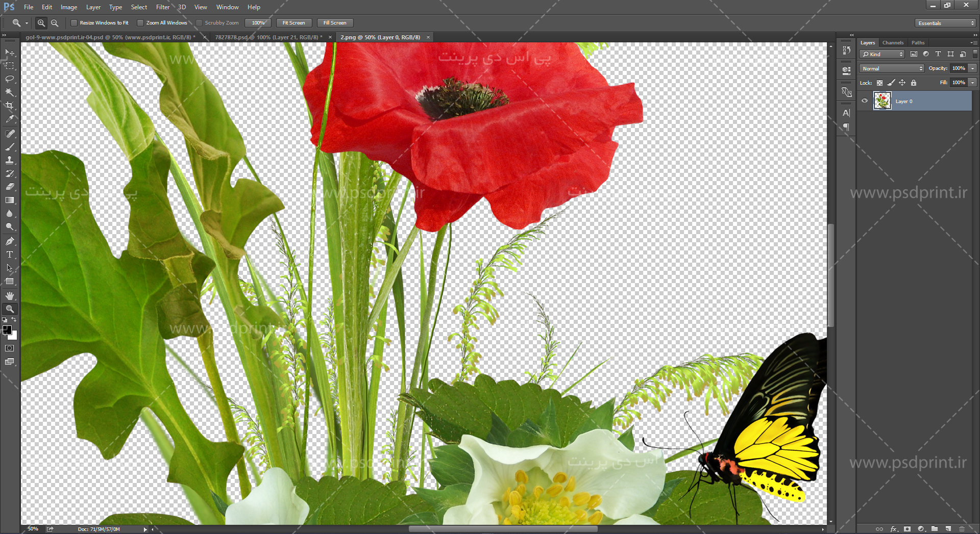Open the Normal blend mode dropdown
The image size is (980, 534).
892,68
